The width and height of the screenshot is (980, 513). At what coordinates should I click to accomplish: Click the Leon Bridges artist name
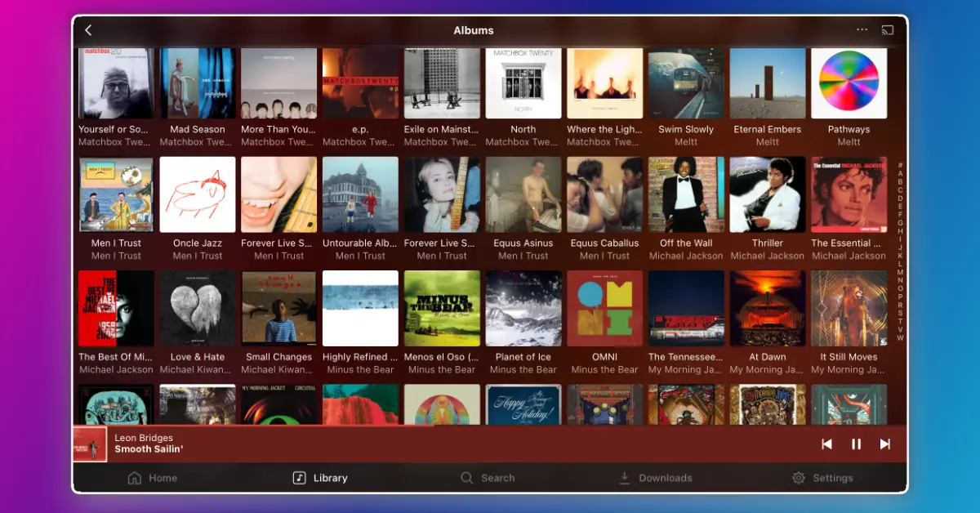tap(144, 438)
